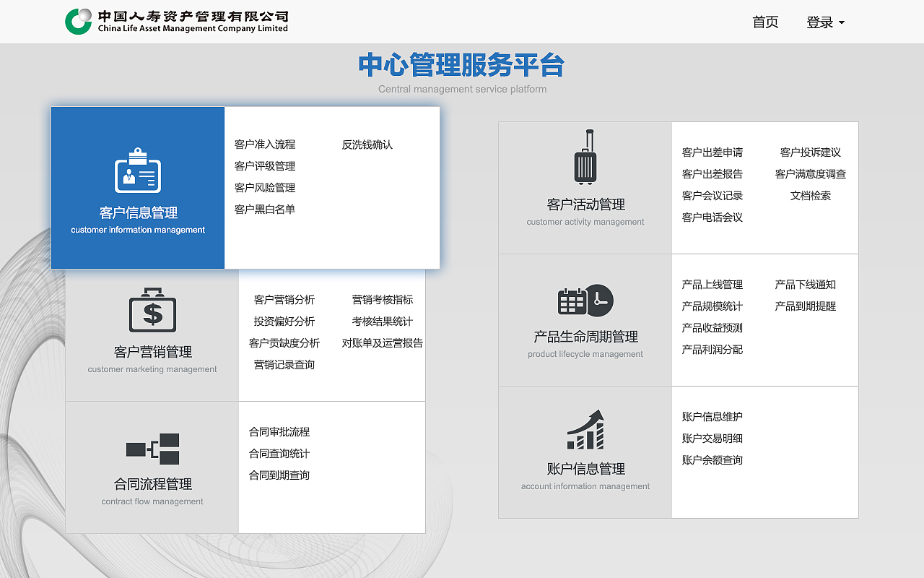Select the 登录 menu entry
This screenshot has height=578, width=924.
coord(820,22)
